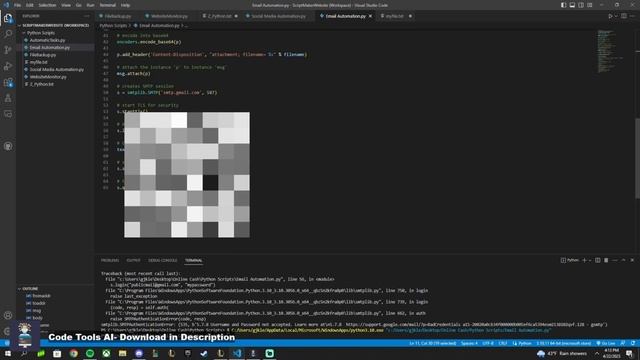Viewport: 640px width, 360px height.
Task: Create a new terminal with plus icon
Action: 584,260
